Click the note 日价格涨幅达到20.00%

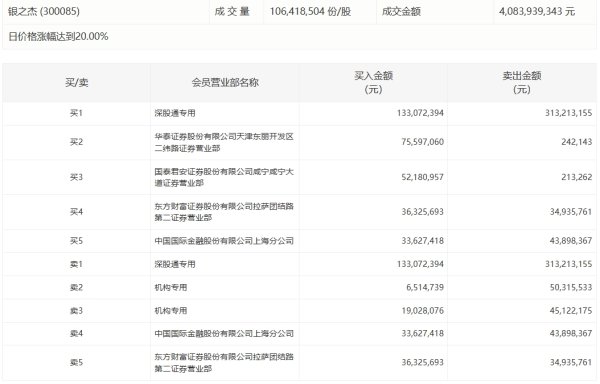pyautogui.click(x=58, y=37)
